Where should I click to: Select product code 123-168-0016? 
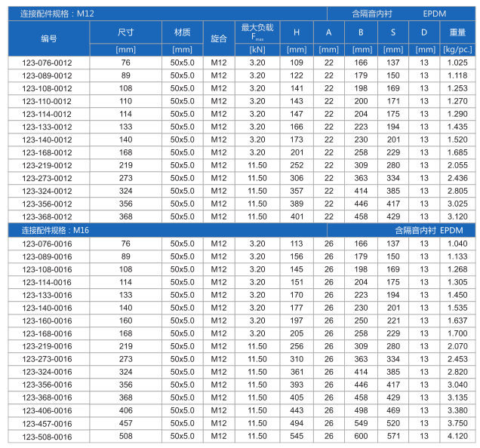(47, 334)
